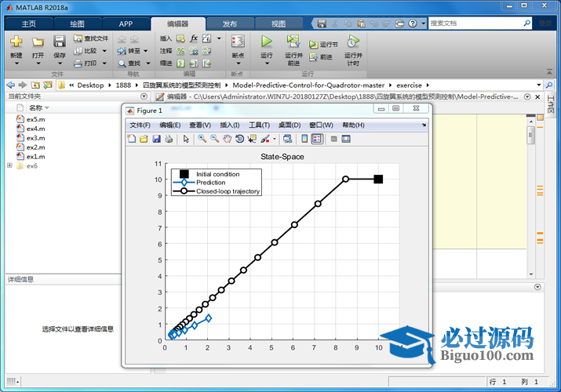Click the 运行节 button
This screenshot has width=561, height=392.
[323, 45]
